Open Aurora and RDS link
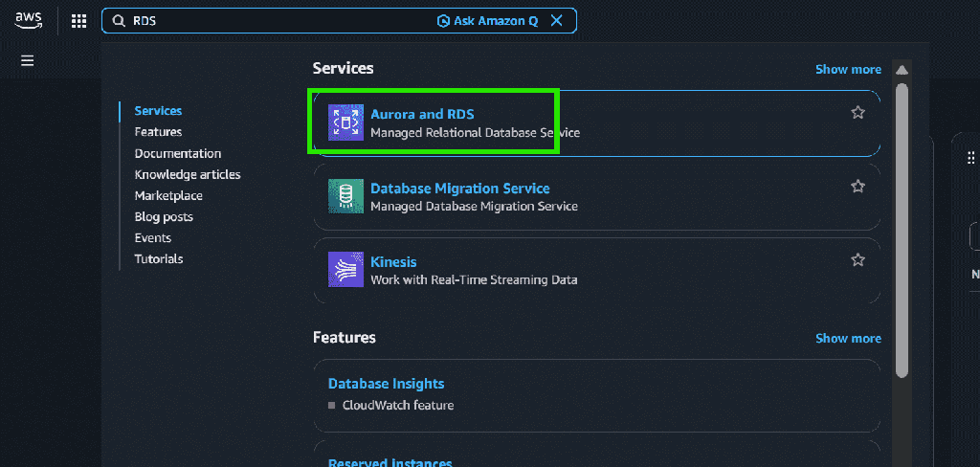This screenshot has width=980, height=467. coord(422,115)
